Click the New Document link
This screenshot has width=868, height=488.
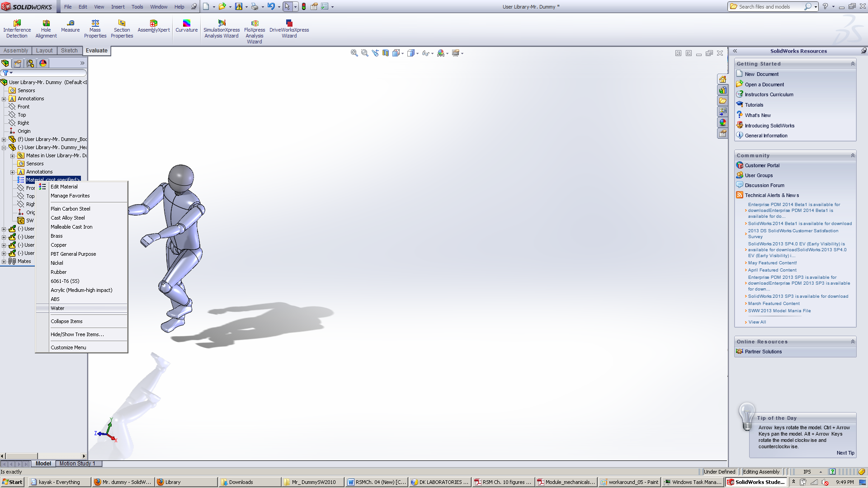(762, 74)
